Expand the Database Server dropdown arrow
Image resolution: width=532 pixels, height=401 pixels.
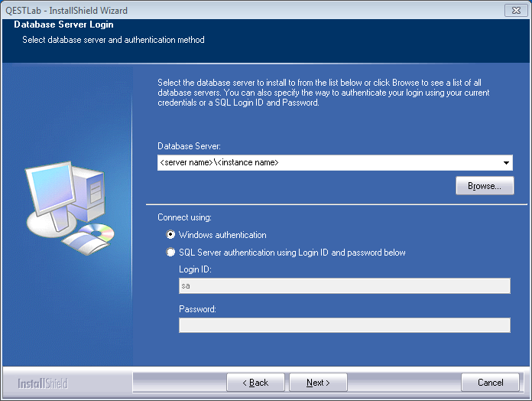[x=506, y=163]
